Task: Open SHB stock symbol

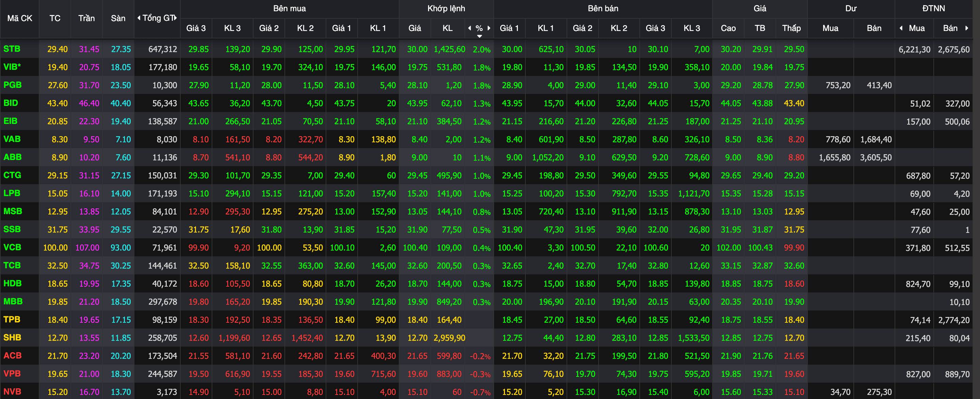Action: click(12, 337)
